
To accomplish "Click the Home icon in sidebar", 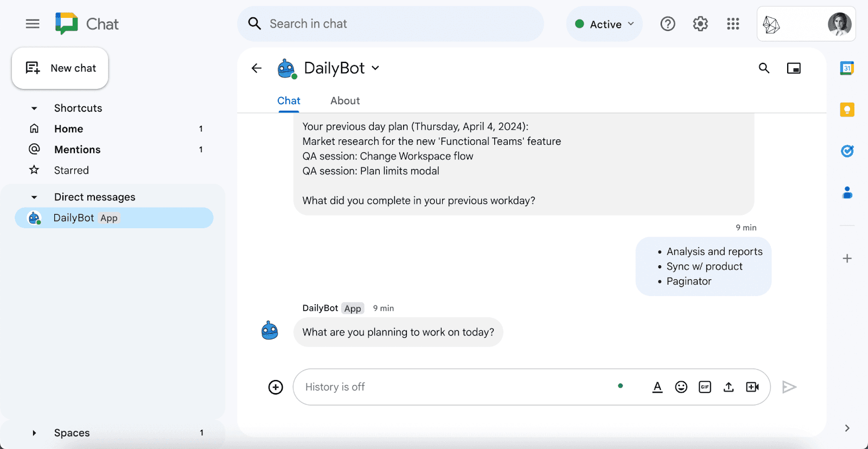I will (x=34, y=129).
